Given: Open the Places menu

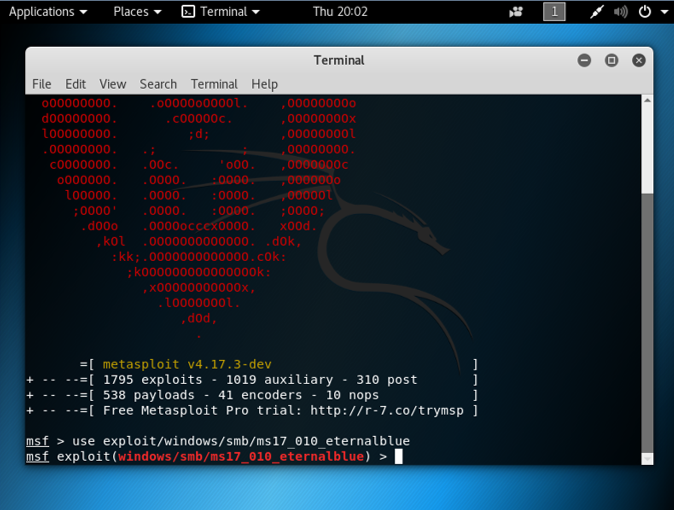Looking at the screenshot, I should pos(137,12).
